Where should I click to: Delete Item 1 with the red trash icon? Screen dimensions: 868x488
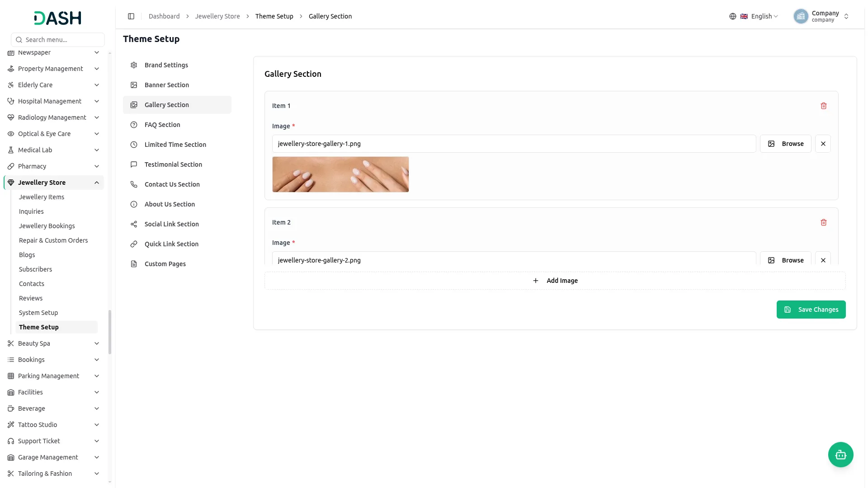[823, 106]
